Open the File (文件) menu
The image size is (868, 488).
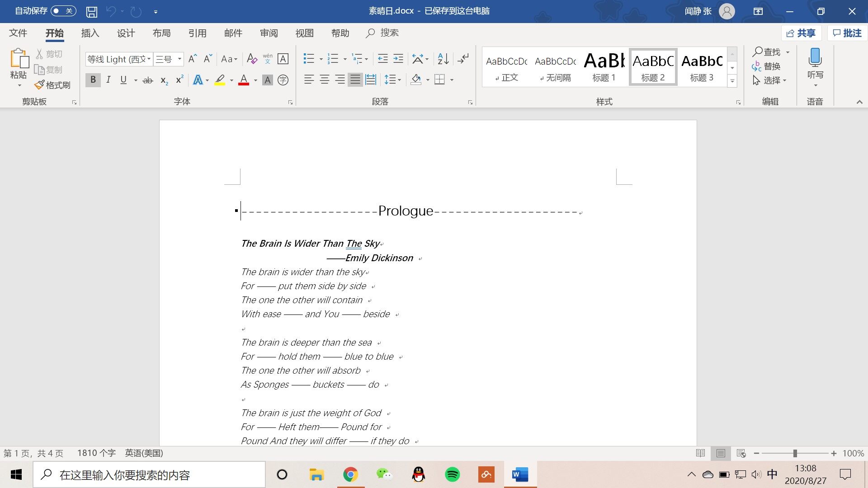pos(18,33)
